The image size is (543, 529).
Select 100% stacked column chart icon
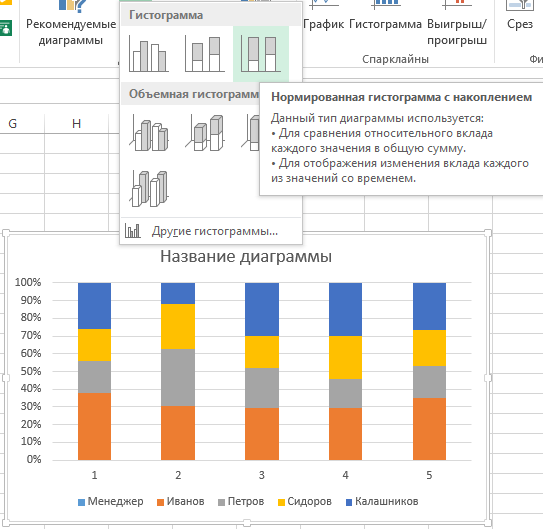261,54
